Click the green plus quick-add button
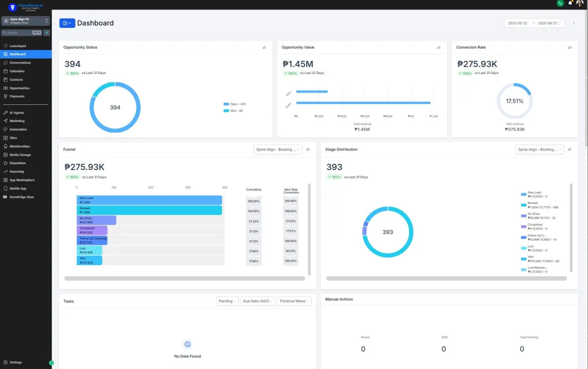The image size is (588, 369). [x=47, y=32]
